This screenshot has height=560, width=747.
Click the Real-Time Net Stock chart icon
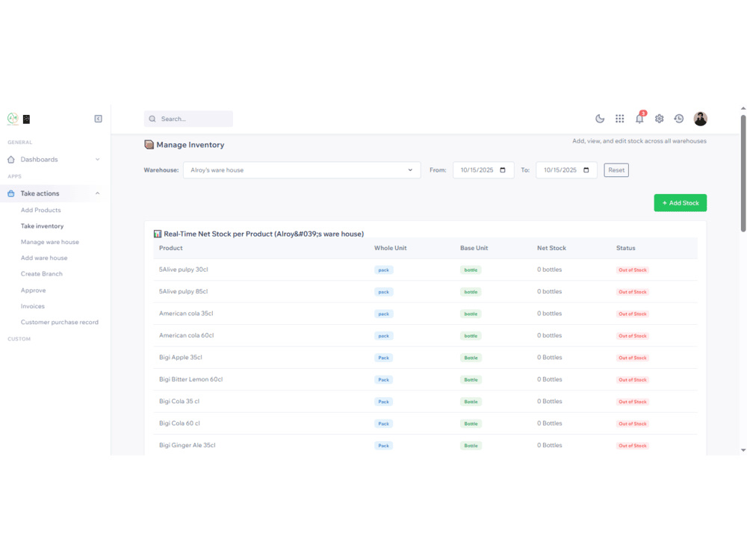coord(157,234)
